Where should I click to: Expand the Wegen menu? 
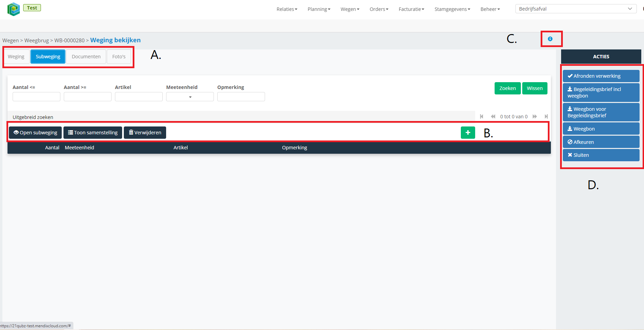350,9
